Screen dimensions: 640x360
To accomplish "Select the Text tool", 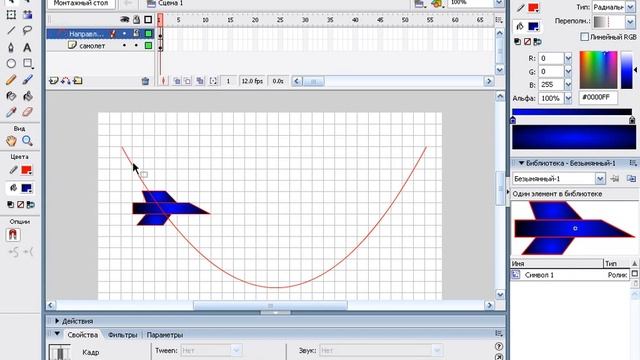I will [x=27, y=47].
